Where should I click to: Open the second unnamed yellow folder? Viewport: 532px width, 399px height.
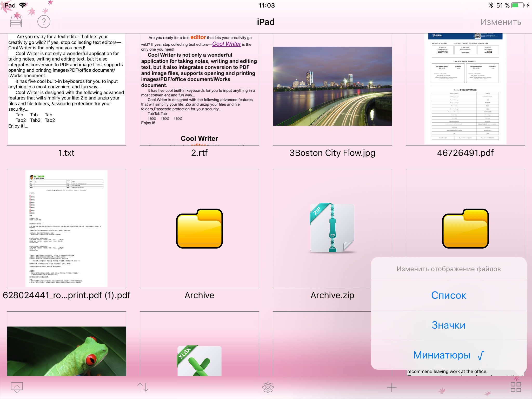(465, 228)
